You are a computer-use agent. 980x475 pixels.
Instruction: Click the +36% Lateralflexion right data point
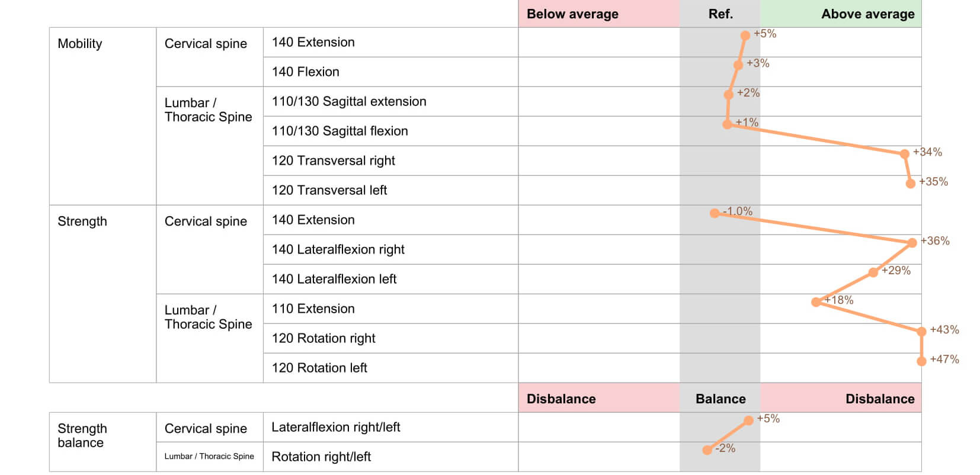[912, 243]
